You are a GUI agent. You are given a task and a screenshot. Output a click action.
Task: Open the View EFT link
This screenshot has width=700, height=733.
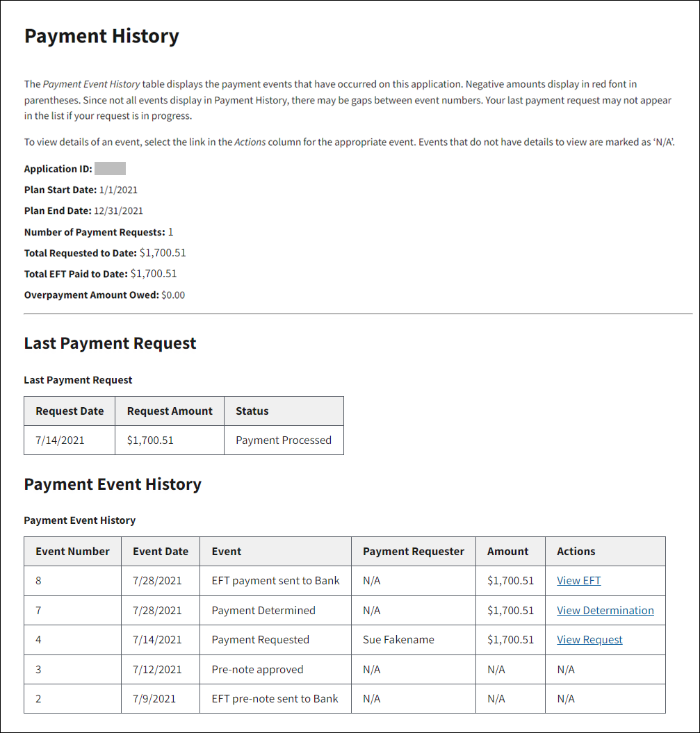tap(578, 581)
